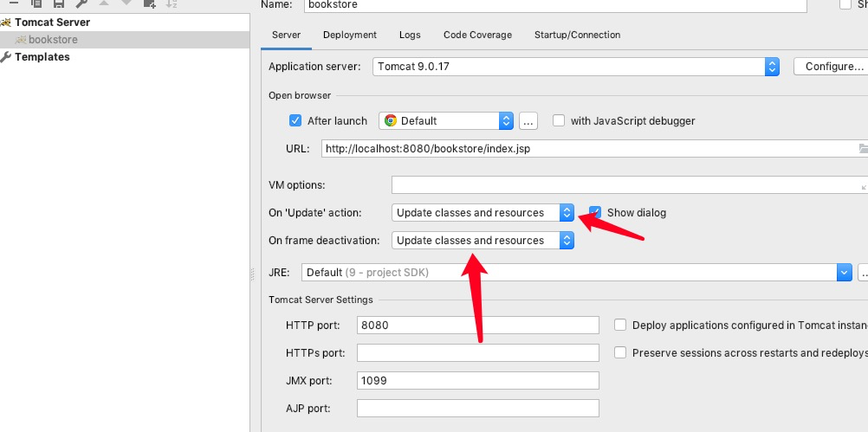The width and height of the screenshot is (868, 432).
Task: Switch to the Logs tab
Action: coord(410,35)
